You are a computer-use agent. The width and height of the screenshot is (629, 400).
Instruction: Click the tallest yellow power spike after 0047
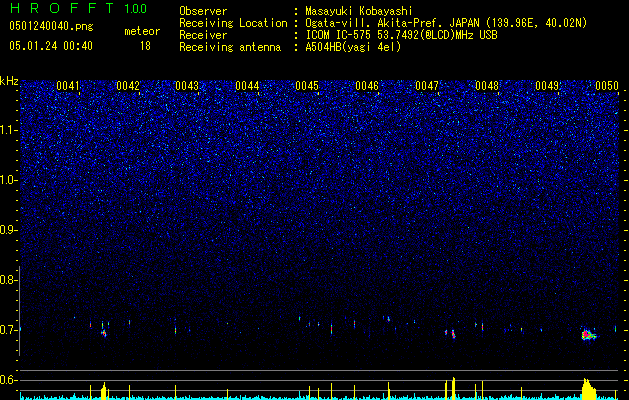pos(453,388)
